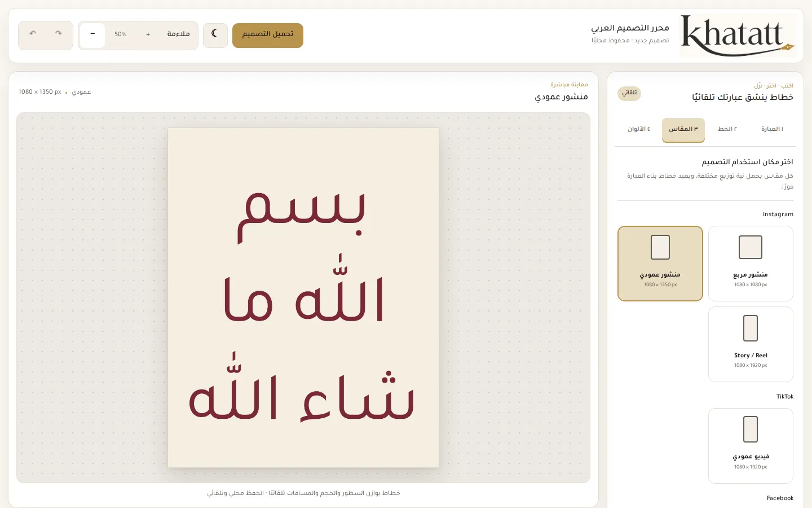The image size is (812, 508).
Task: Click the counter-clockwise undo arrow icon
Action: click(33, 34)
